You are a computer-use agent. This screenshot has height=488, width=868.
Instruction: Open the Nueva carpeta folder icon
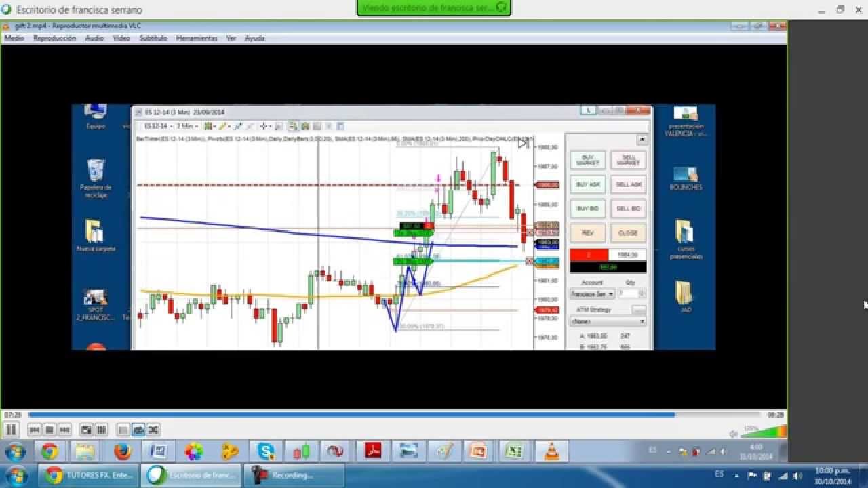coord(96,235)
